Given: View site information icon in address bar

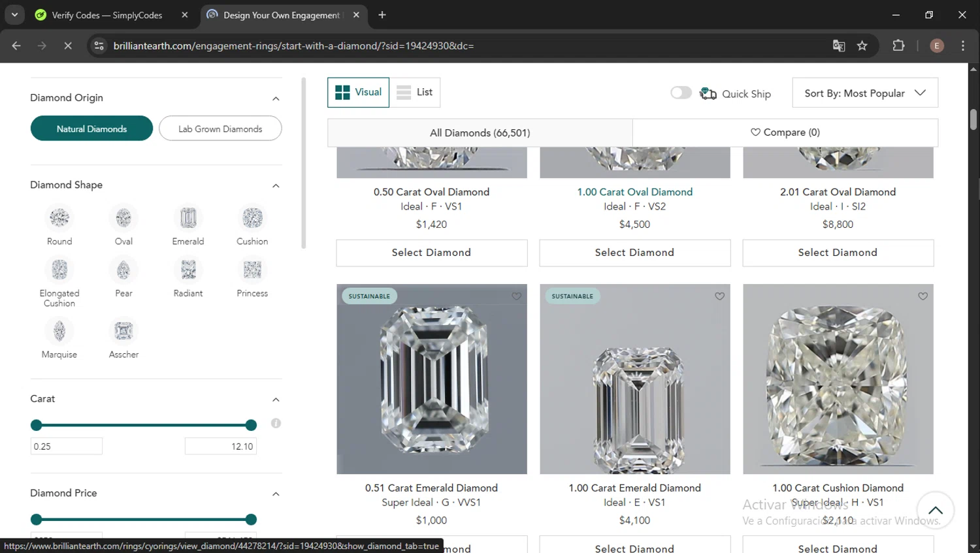Looking at the screenshot, I should (x=99, y=46).
